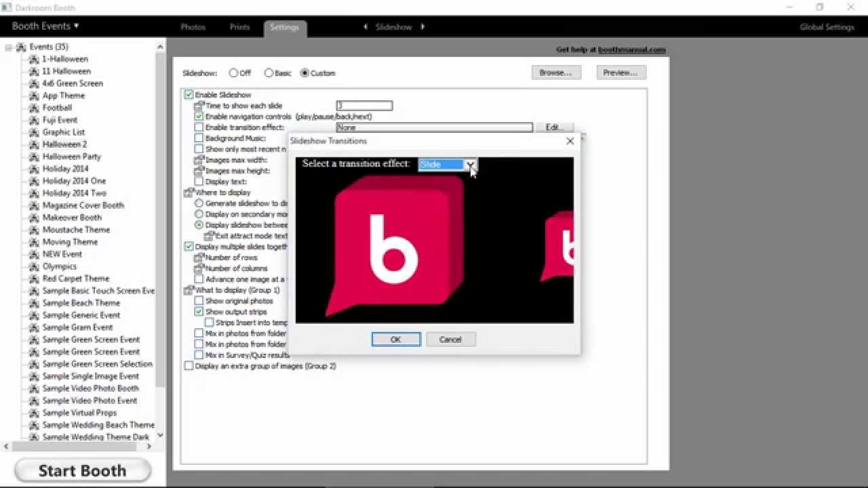Image resolution: width=868 pixels, height=488 pixels.
Task: Select the 'Makeover Booth' tree item
Action: pyautogui.click(x=72, y=218)
